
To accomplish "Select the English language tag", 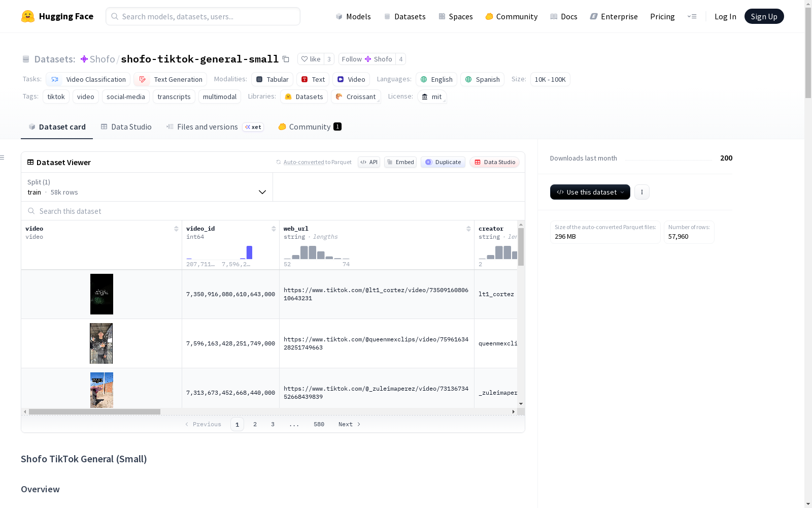I will 436,79.
